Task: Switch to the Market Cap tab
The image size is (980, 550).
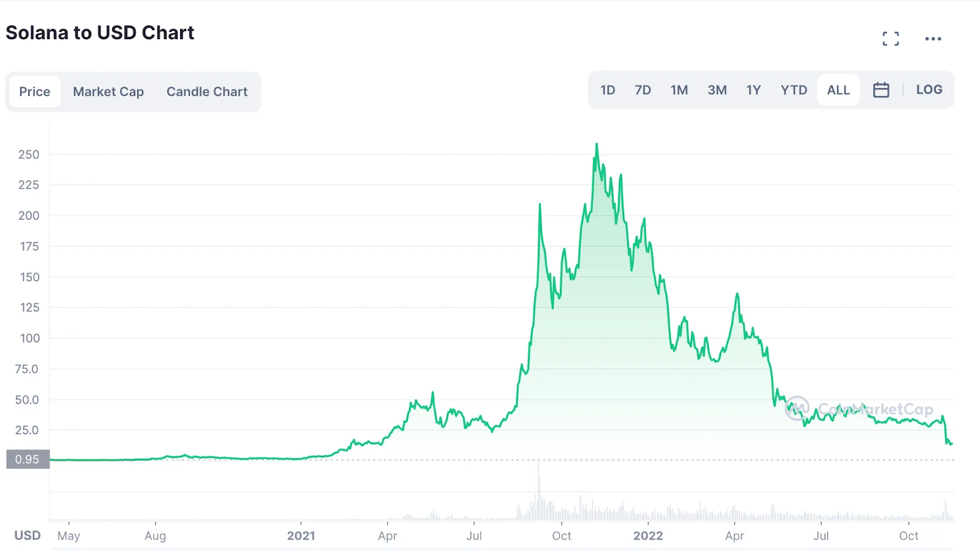Action: (108, 92)
